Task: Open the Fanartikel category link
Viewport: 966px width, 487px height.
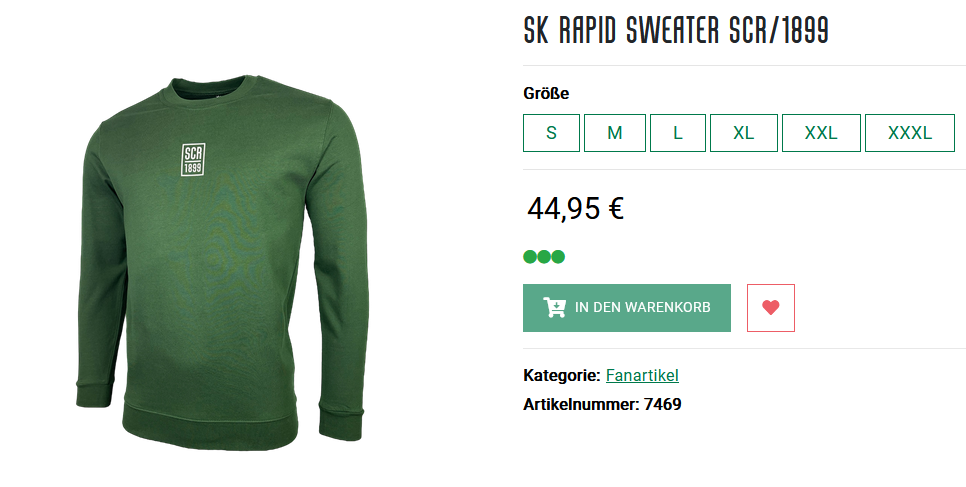Action: (x=642, y=375)
